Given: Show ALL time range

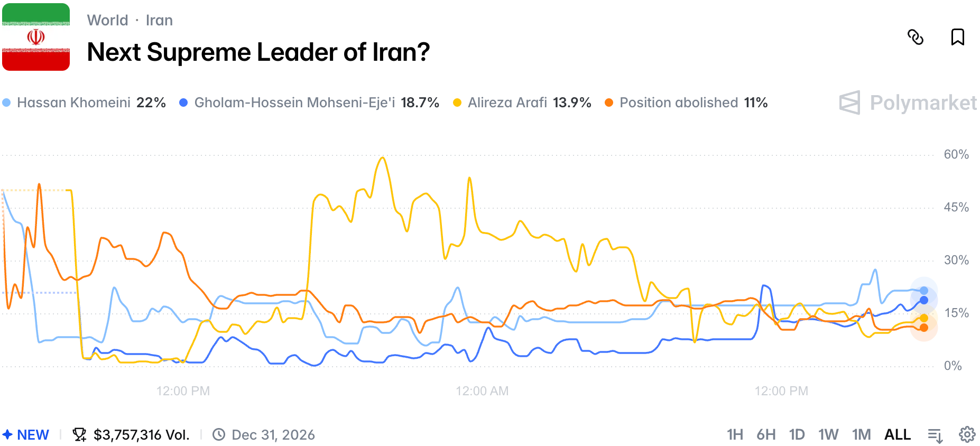Looking at the screenshot, I should pos(897,434).
